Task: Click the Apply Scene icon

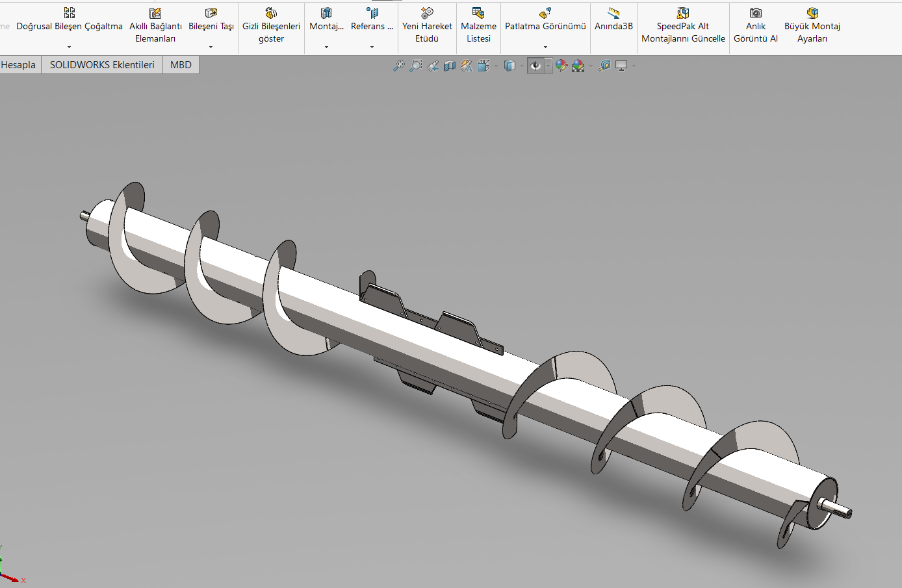Action: click(x=578, y=66)
